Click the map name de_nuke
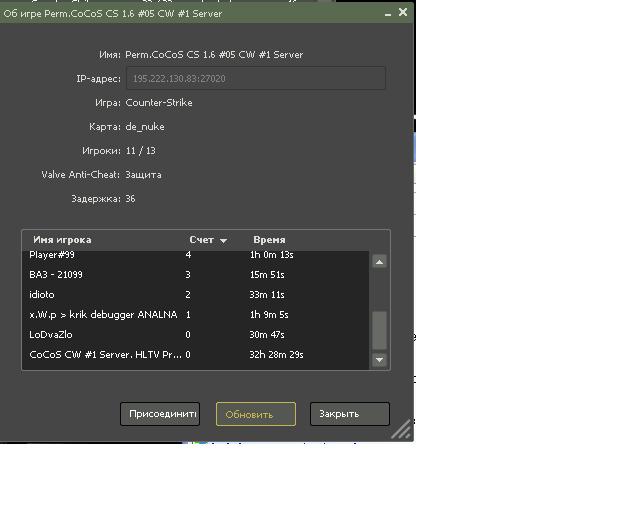The height and width of the screenshot is (512, 640). coord(145,127)
